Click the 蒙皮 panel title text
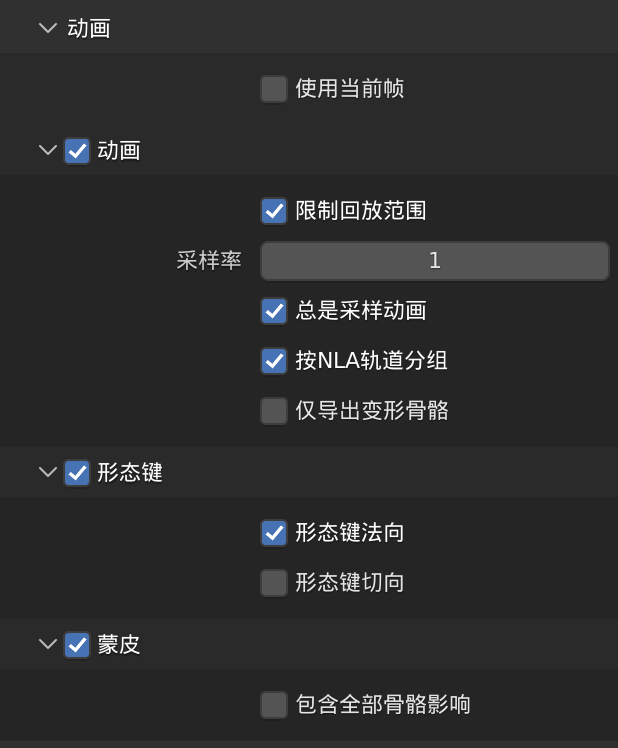The image size is (618, 748). click(x=119, y=645)
